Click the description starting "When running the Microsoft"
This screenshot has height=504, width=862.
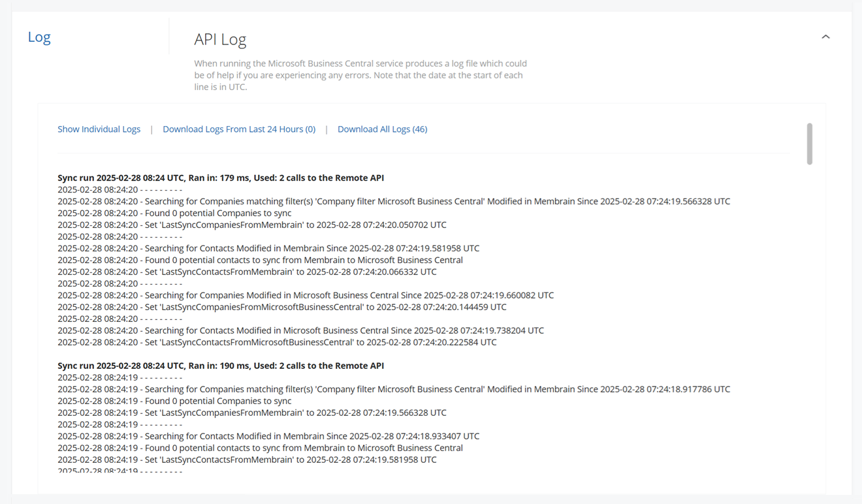[x=360, y=75]
